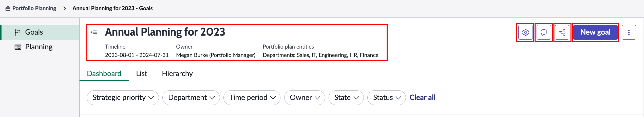Expand the Time period filter

pyautogui.click(x=252, y=98)
